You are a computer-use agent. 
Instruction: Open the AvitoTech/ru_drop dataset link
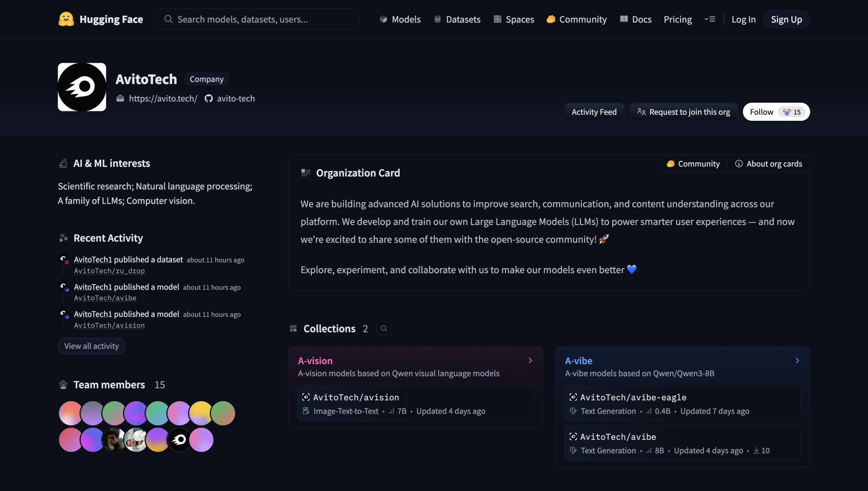[x=109, y=271]
